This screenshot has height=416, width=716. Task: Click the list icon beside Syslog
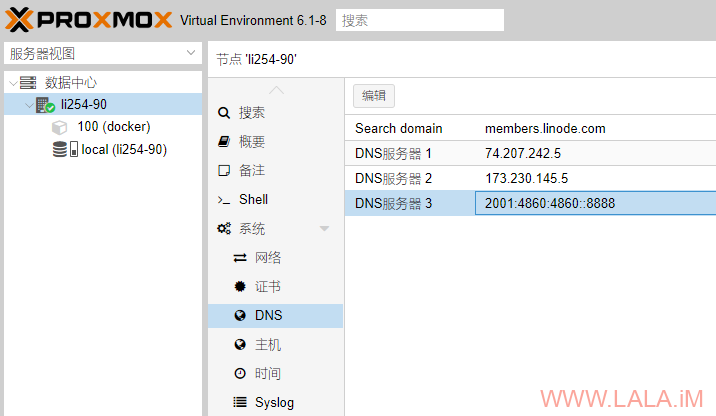(x=240, y=402)
